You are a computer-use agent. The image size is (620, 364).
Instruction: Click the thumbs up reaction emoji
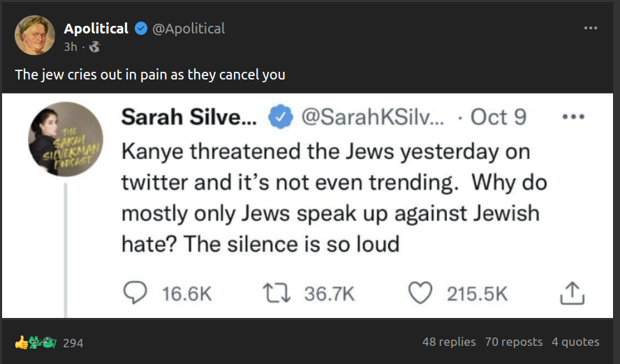(x=22, y=342)
